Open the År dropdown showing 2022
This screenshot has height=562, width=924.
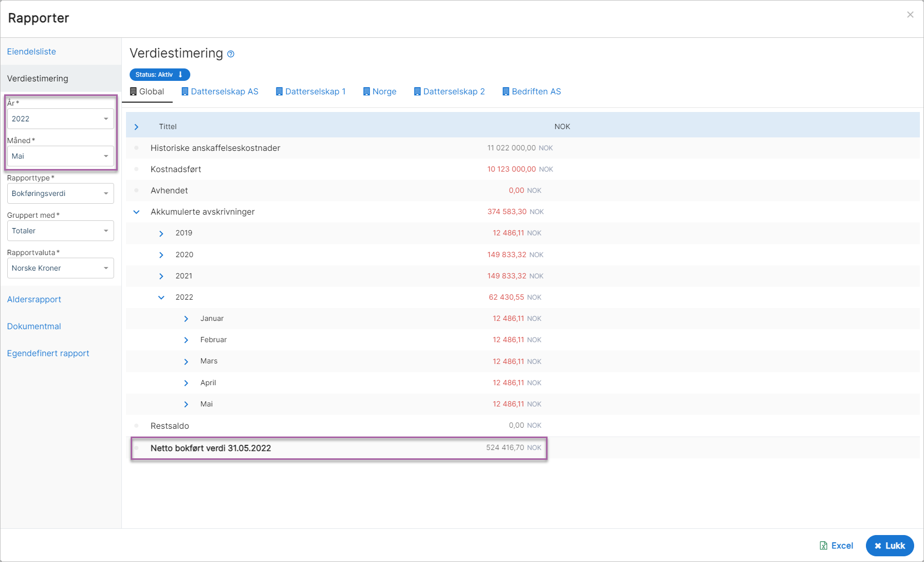60,119
